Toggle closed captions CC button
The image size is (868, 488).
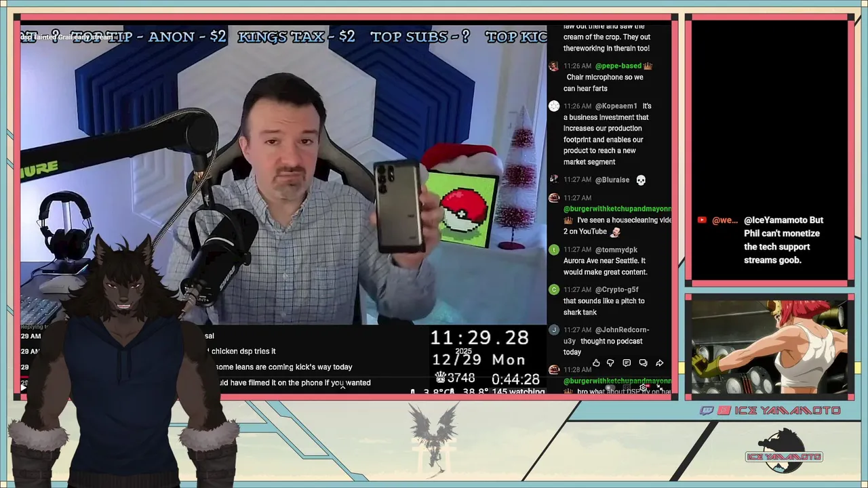(625, 388)
